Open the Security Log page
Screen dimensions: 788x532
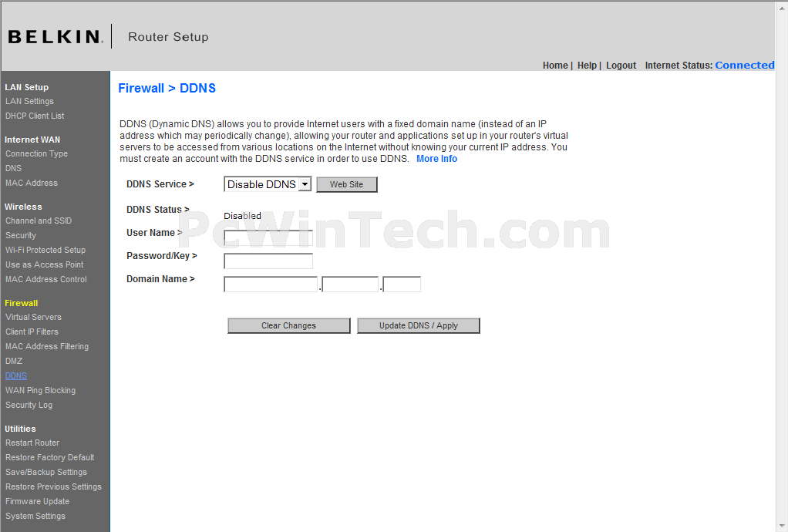pyautogui.click(x=29, y=405)
